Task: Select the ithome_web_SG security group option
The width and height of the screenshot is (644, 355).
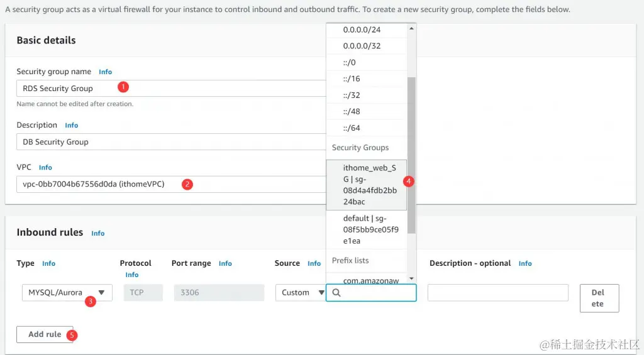Action: click(x=367, y=185)
